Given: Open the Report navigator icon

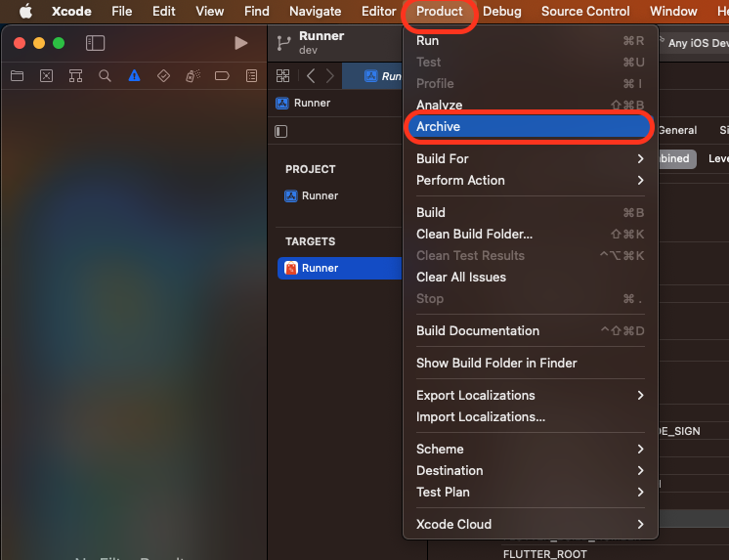Looking at the screenshot, I should click(251, 76).
